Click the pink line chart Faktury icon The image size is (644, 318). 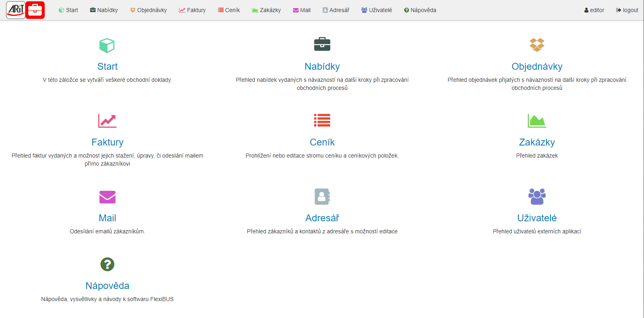point(107,121)
